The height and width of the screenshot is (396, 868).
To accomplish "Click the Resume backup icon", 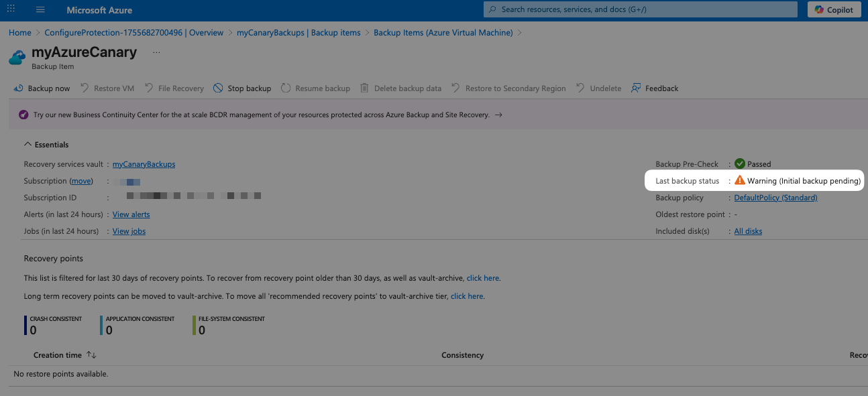I will (x=286, y=88).
